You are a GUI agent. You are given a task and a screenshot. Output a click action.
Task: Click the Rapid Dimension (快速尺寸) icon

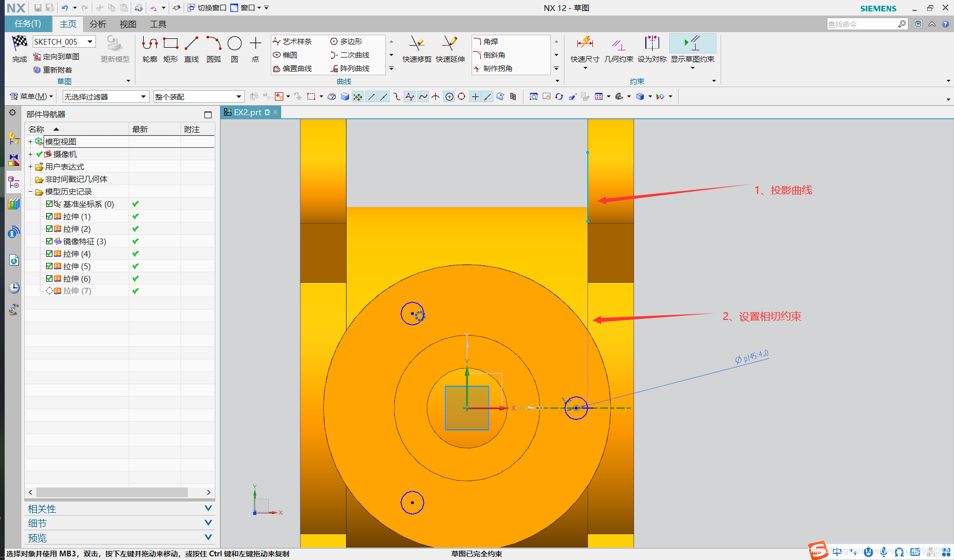pos(585,44)
